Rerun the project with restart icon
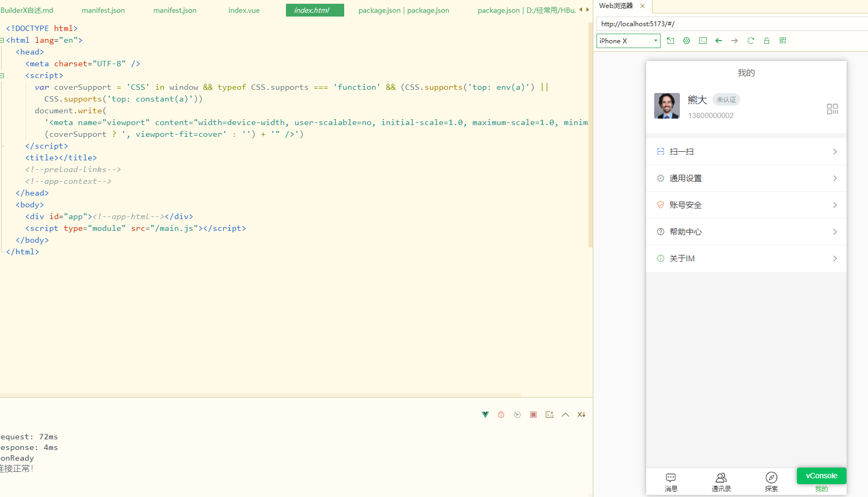 pos(517,415)
